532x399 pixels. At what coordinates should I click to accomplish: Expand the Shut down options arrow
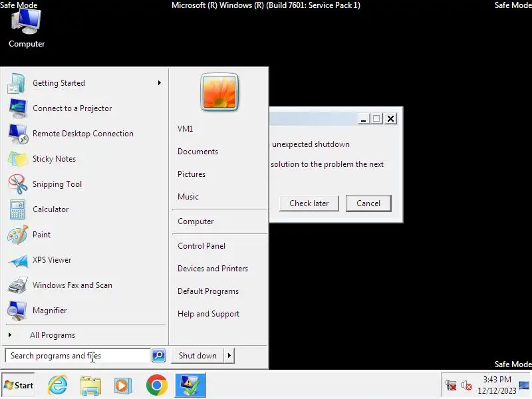229,356
